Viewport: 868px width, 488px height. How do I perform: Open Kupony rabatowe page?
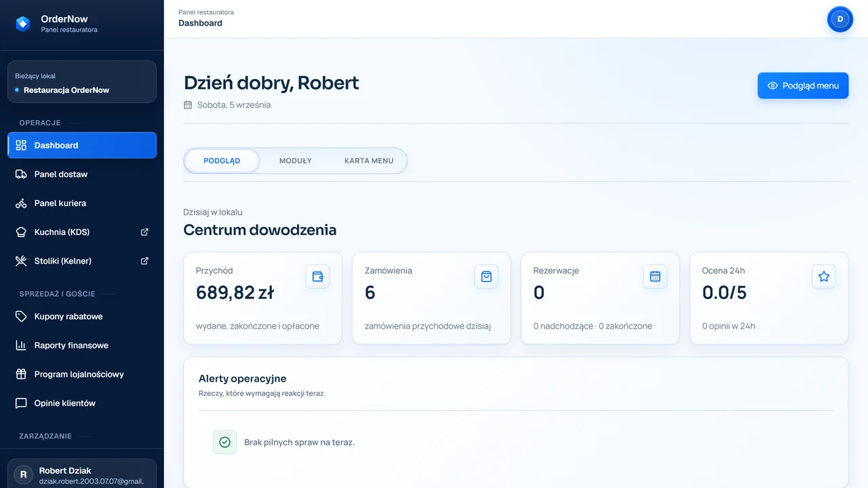pos(82,317)
